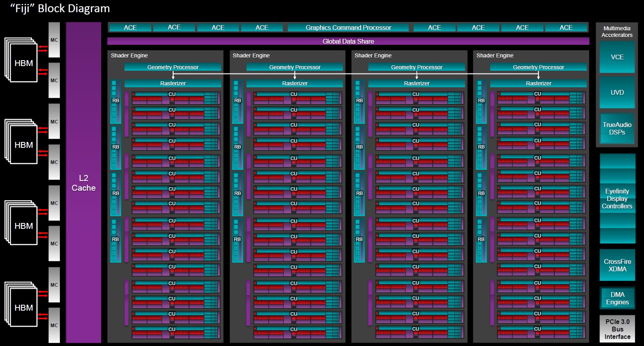Click the L2 Cache block
This screenshot has height=346, width=644.
[83, 182]
